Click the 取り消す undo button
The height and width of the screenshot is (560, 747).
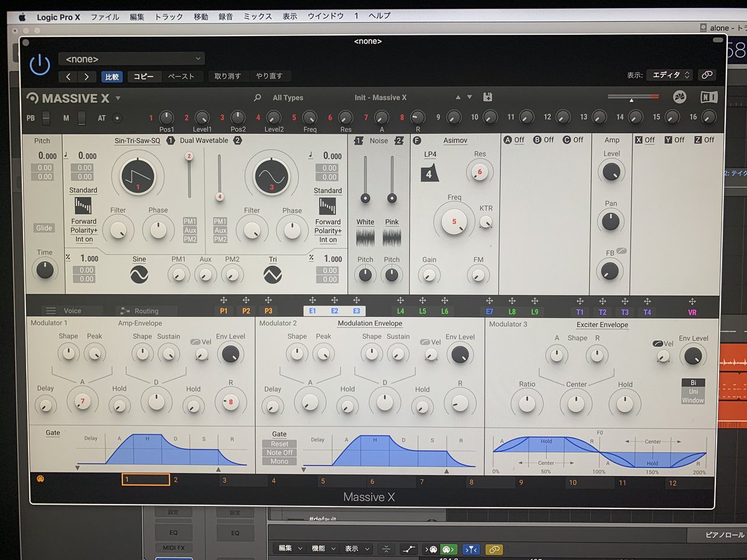(229, 76)
